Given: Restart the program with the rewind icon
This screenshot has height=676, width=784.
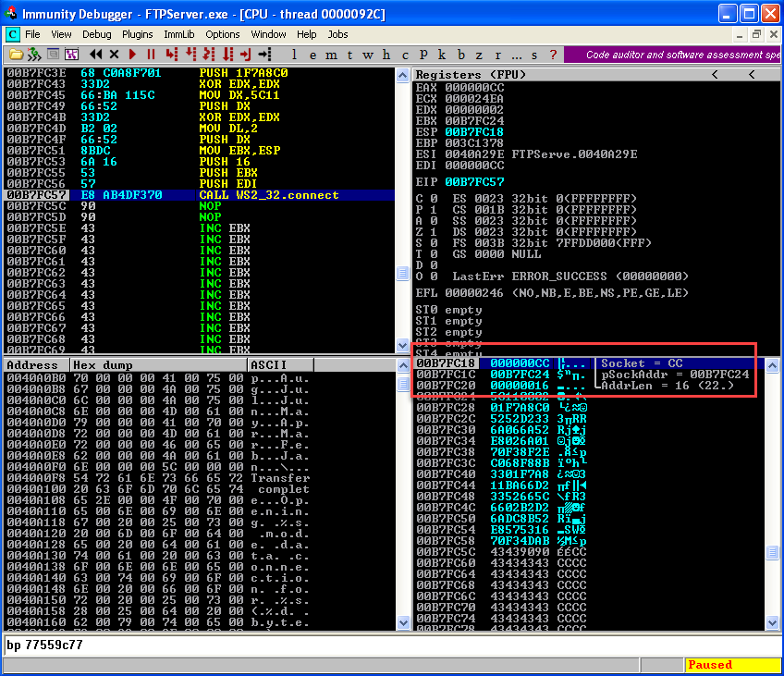Looking at the screenshot, I should point(95,55).
